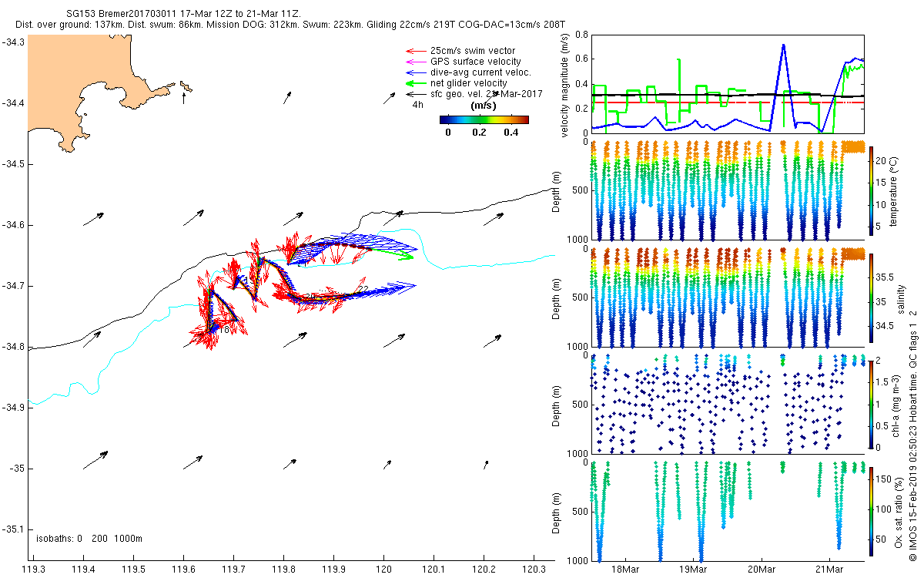Click the velocity magnitude (m/s) axis label

point(566,85)
